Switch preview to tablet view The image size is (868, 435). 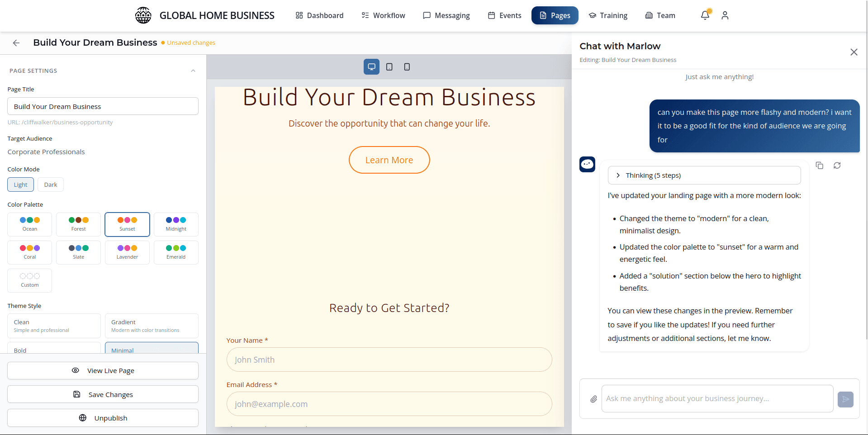pos(389,66)
